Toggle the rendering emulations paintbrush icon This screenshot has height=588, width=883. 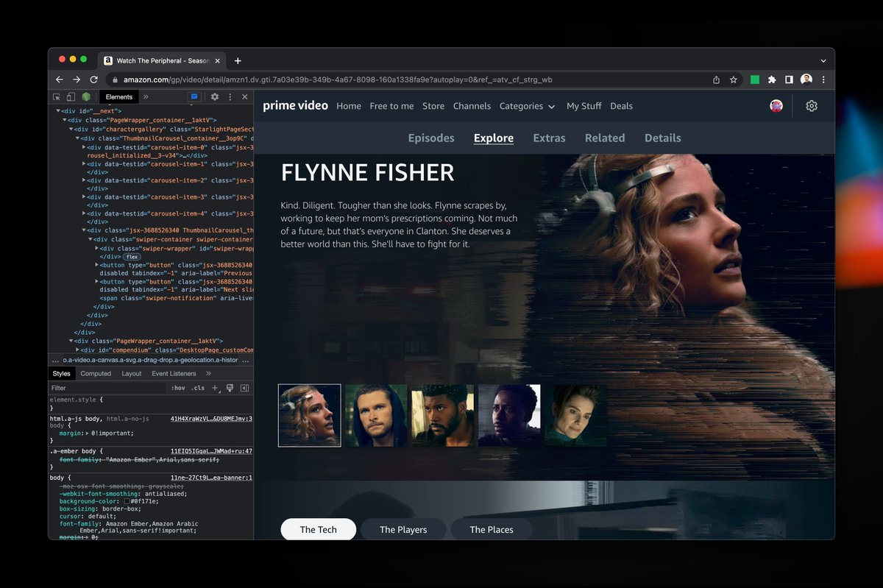click(x=230, y=388)
